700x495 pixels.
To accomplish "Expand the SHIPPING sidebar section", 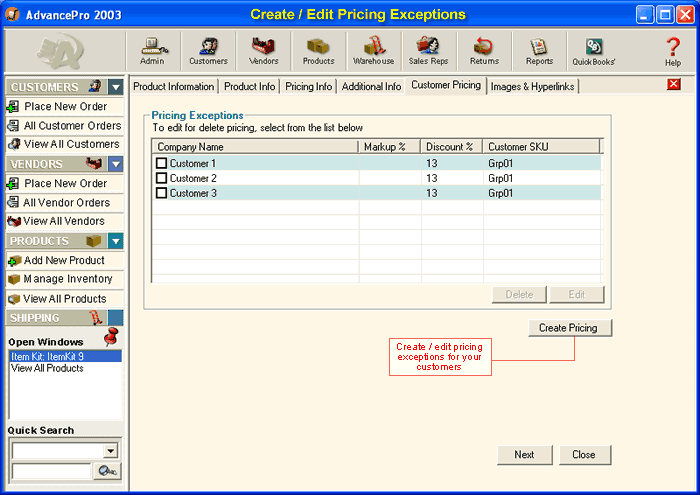I will (116, 318).
